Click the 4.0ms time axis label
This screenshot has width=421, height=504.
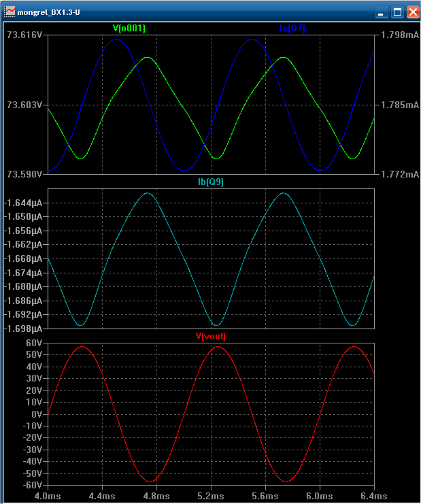click(x=48, y=497)
